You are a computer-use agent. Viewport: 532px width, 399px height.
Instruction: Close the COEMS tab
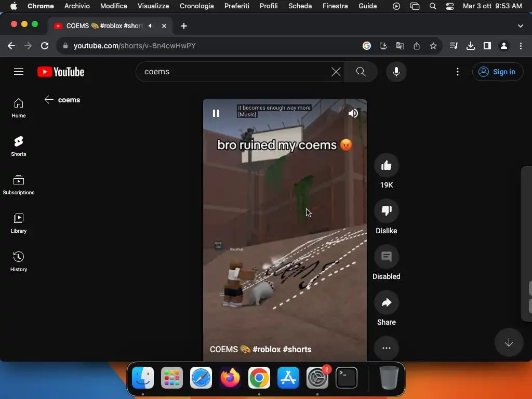pos(164,26)
